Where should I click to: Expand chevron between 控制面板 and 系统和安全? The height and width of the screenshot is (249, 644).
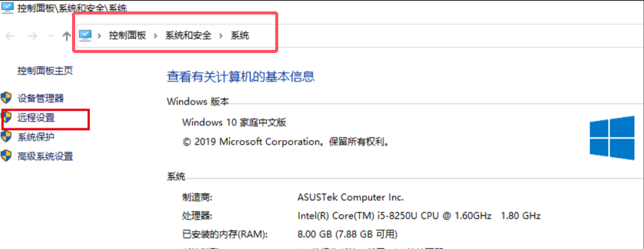[x=156, y=36]
